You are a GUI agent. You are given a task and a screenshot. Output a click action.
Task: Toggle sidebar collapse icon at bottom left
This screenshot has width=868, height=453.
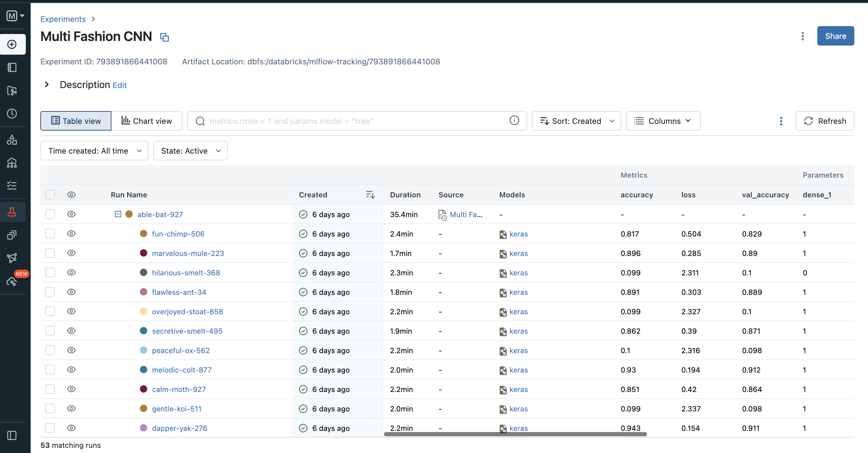(12, 435)
